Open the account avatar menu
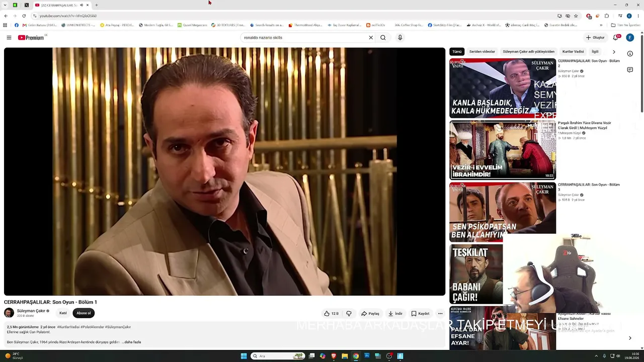The width and height of the screenshot is (644, 362). tap(630, 38)
